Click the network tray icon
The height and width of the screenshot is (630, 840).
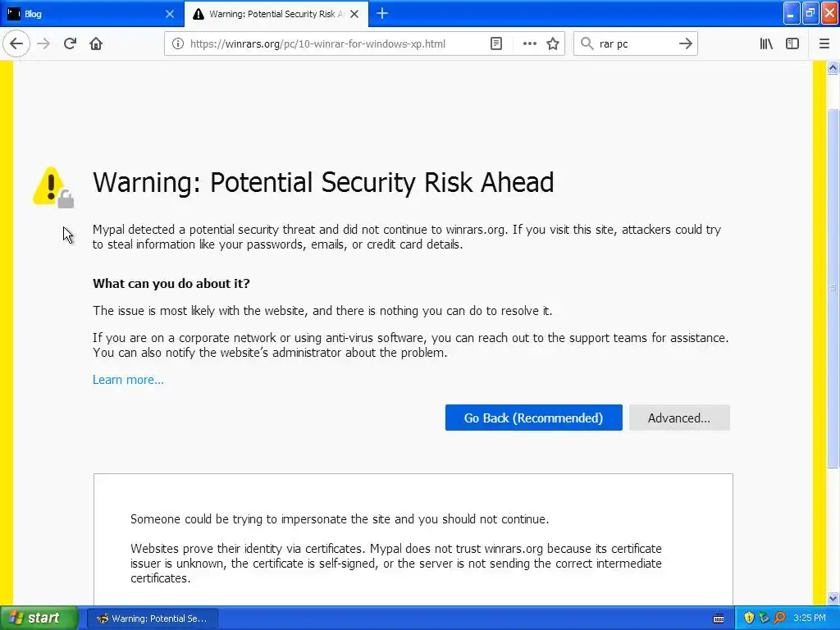[764, 619]
